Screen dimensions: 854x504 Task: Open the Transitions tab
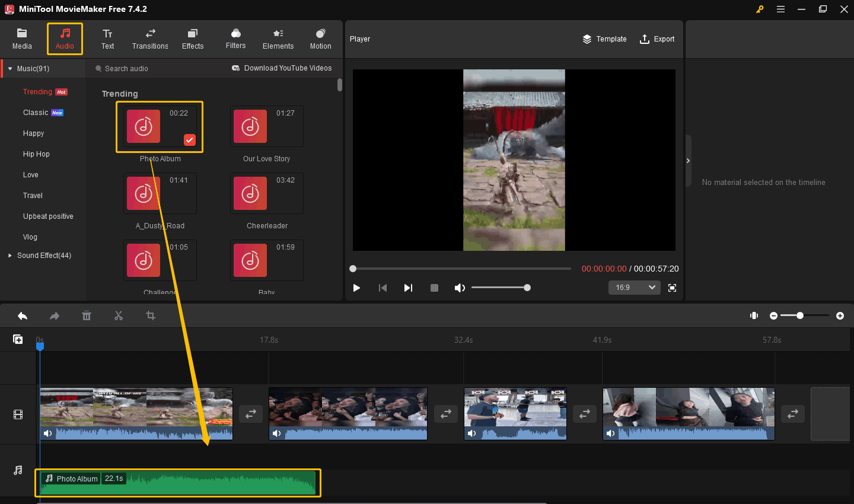coord(150,39)
